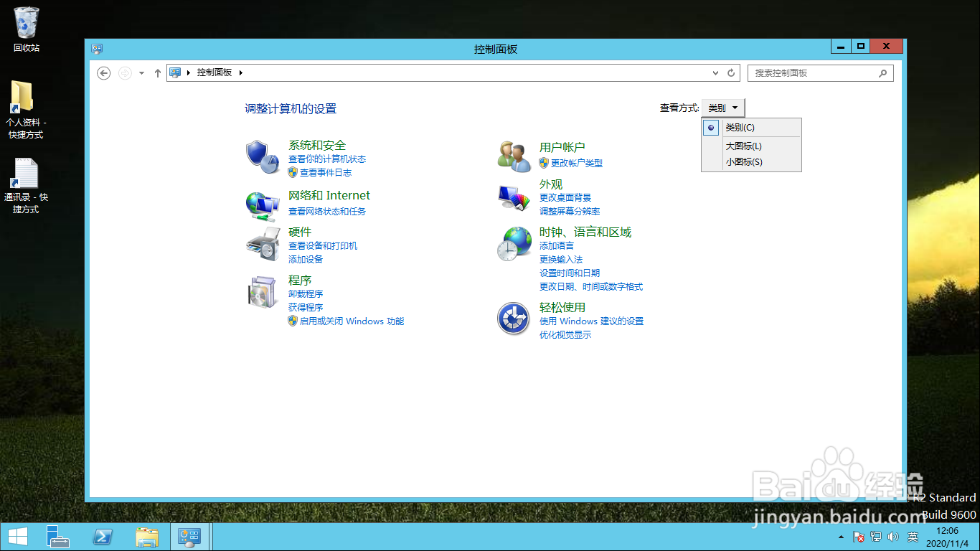Open the Programs disc box icon
980x551 pixels.
click(x=263, y=292)
